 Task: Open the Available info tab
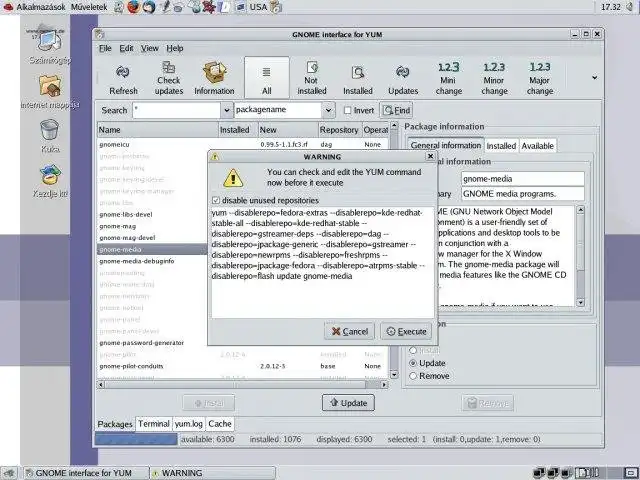[x=538, y=146]
